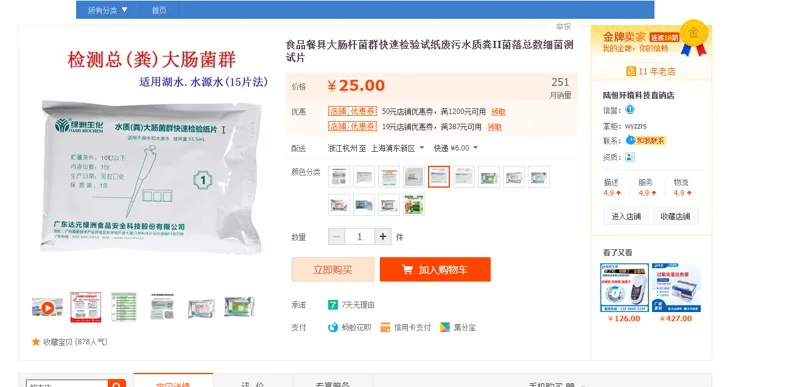Click the 7-day no-reason return icon

[333, 305]
